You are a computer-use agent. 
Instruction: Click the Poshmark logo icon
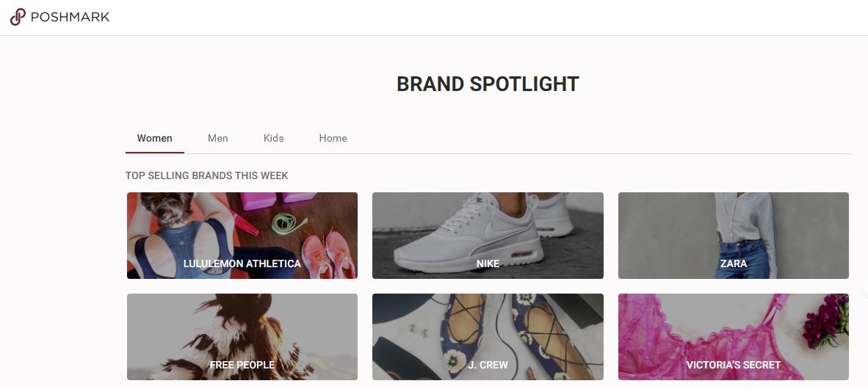[18, 17]
